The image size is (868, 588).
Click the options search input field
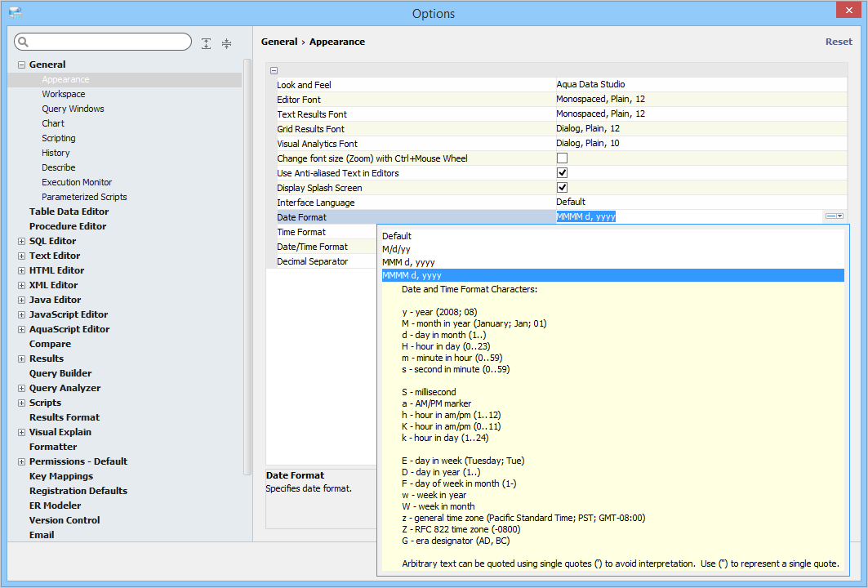tap(110, 42)
